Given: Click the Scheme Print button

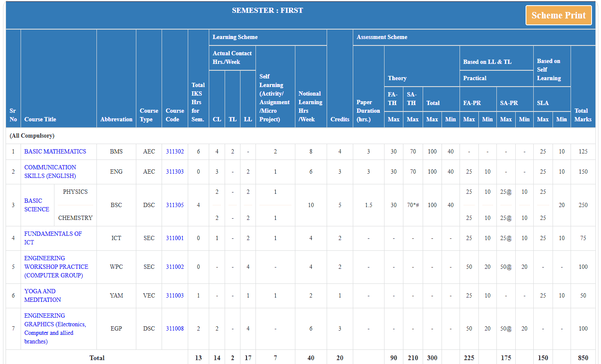Looking at the screenshot, I should [558, 15].
